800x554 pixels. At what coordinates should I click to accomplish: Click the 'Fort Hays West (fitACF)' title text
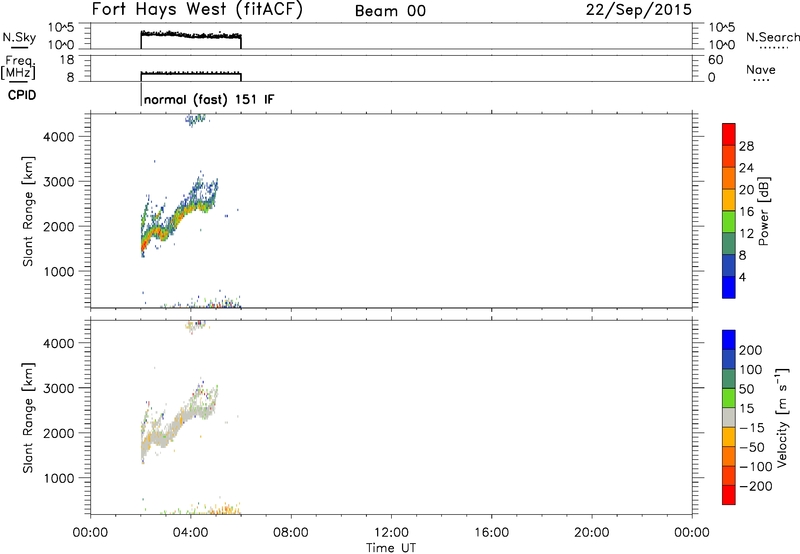pos(197,10)
